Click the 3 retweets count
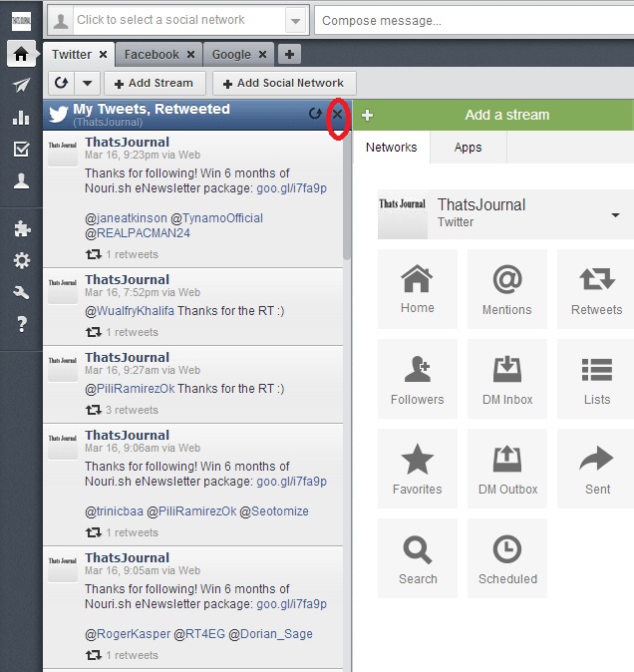634x672 pixels. click(132, 410)
